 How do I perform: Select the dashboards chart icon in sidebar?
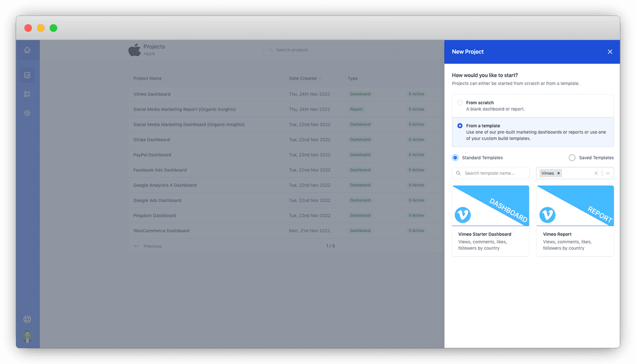[x=27, y=75]
